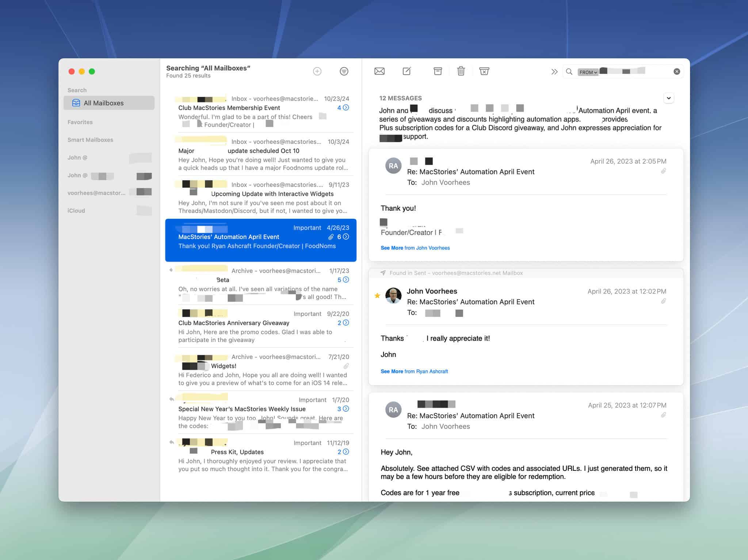Collapse the 12 messages summary chevron
The height and width of the screenshot is (560, 748).
click(x=669, y=98)
